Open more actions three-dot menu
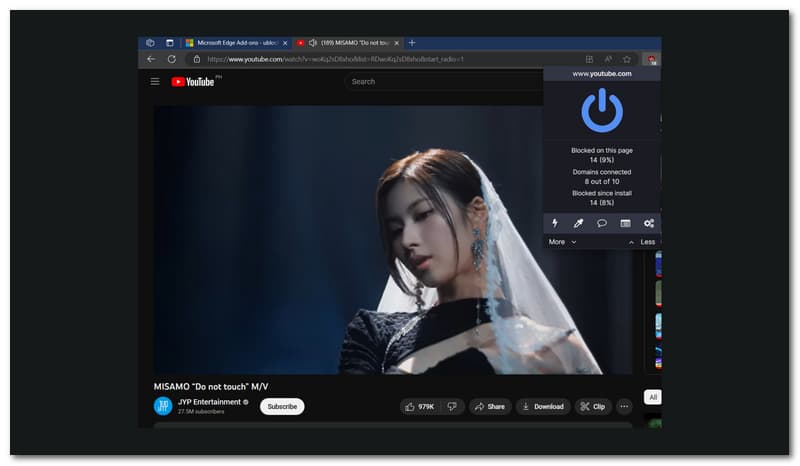Viewport: 800px width, 466px height. 624,407
